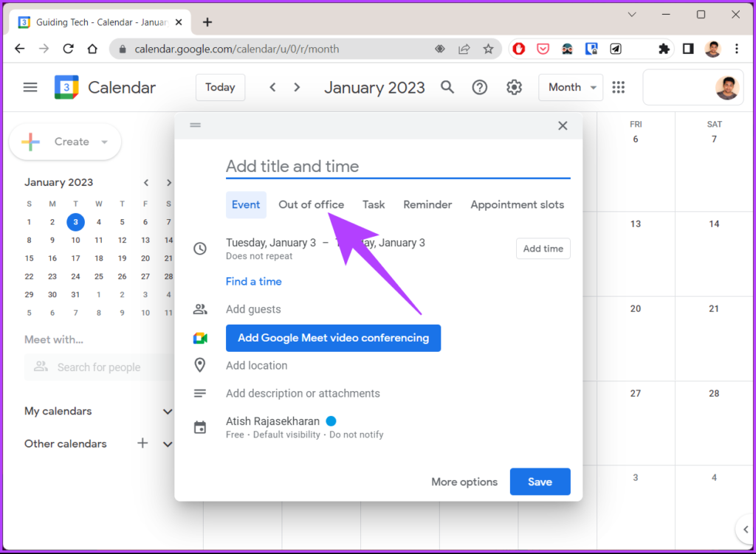Click Friday 13 in month grid

click(636, 224)
